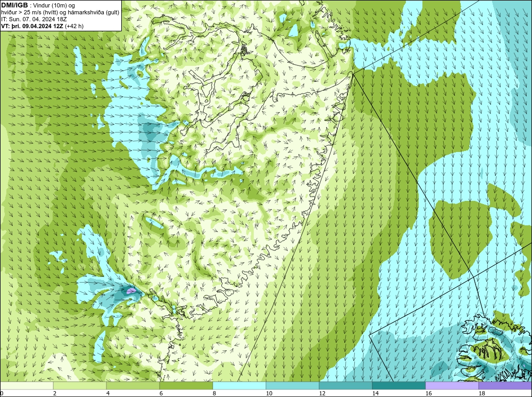Image resolution: width=532 pixels, height=397 pixels.
Task: Click the scale label '8'
Action: tap(215, 393)
